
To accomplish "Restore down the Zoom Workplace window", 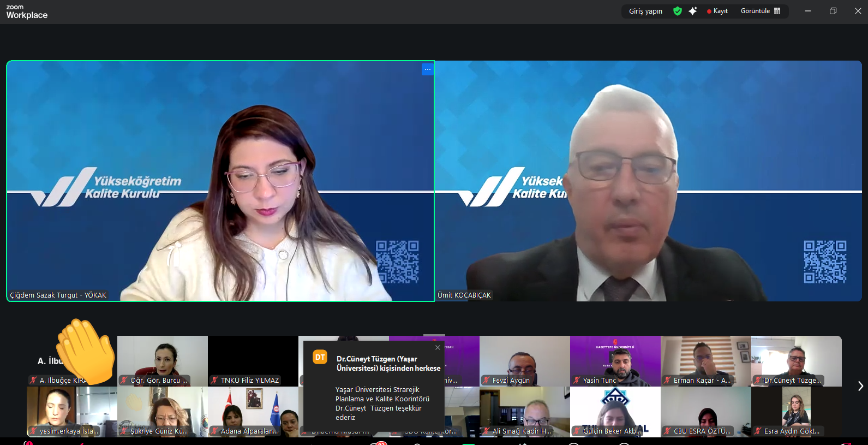I will tap(833, 11).
